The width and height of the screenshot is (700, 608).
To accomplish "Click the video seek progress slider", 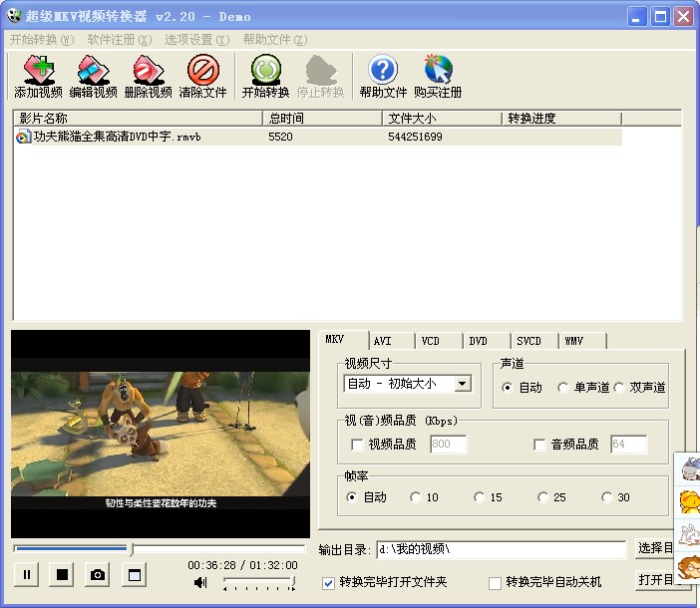I will coord(160,548).
